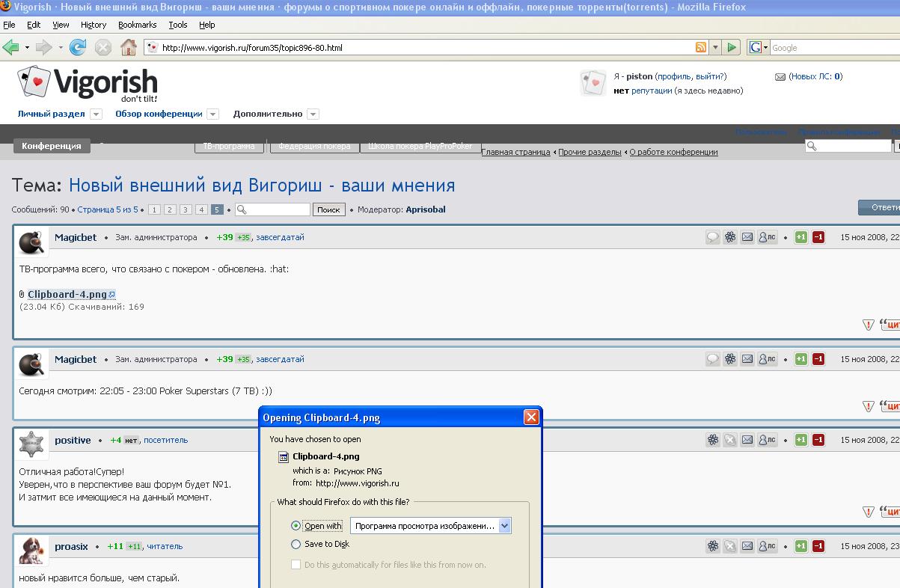Give +1 reputation to positive's post
The height and width of the screenshot is (588, 900).
pos(800,440)
